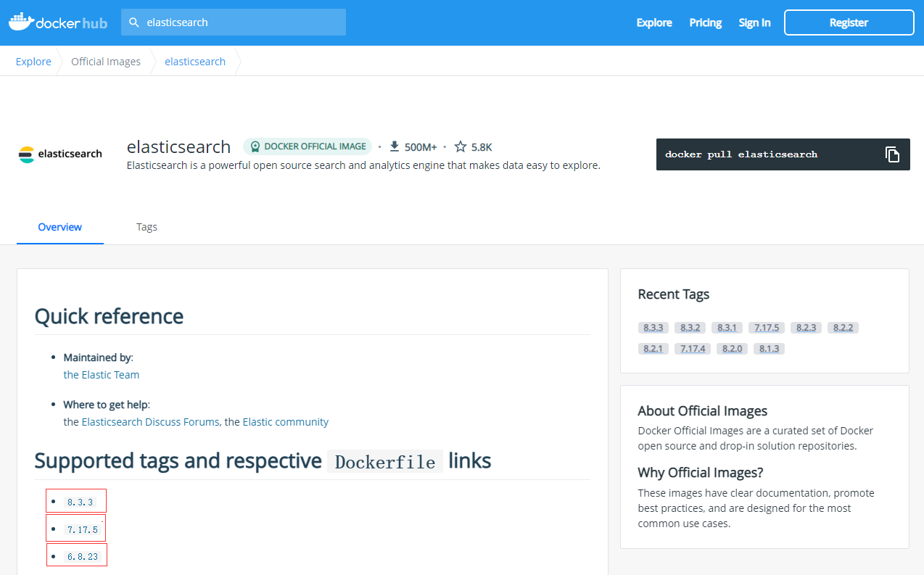This screenshot has width=924, height=575.
Task: Select recent tag 7.17.5
Action: tap(766, 328)
